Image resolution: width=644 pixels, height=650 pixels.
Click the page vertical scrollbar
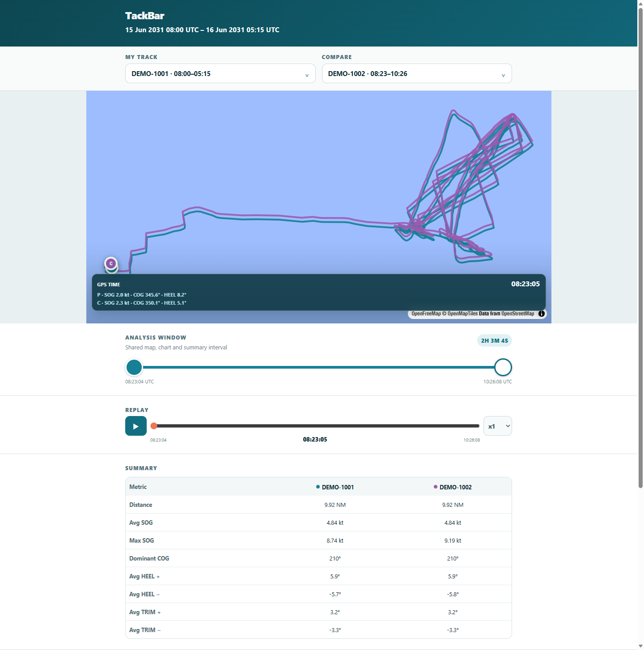click(x=640, y=247)
